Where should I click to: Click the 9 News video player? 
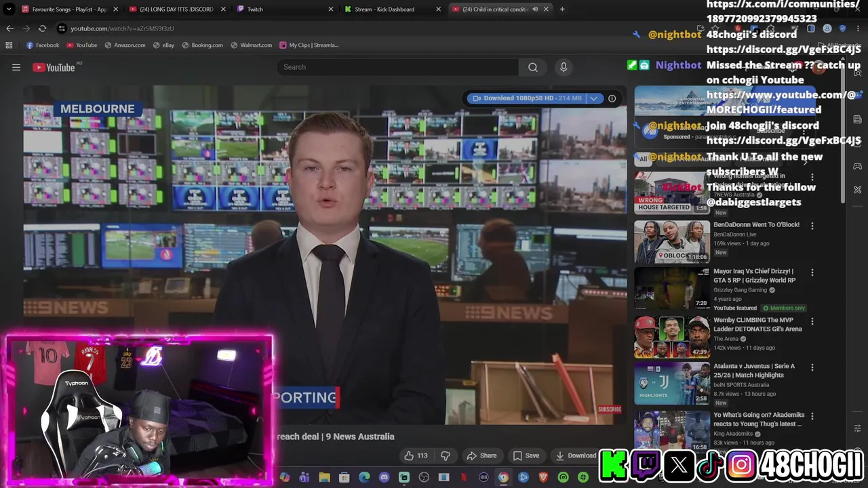click(x=325, y=255)
